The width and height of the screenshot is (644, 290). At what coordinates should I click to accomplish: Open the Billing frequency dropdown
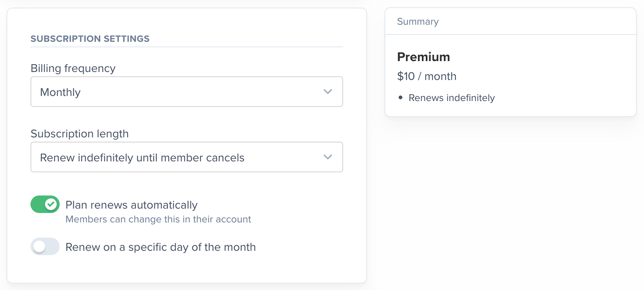186,92
